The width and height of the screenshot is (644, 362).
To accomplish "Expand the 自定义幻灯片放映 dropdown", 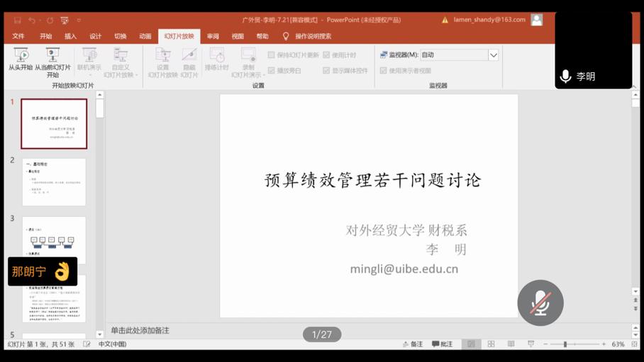I will pyautogui.click(x=137, y=75).
